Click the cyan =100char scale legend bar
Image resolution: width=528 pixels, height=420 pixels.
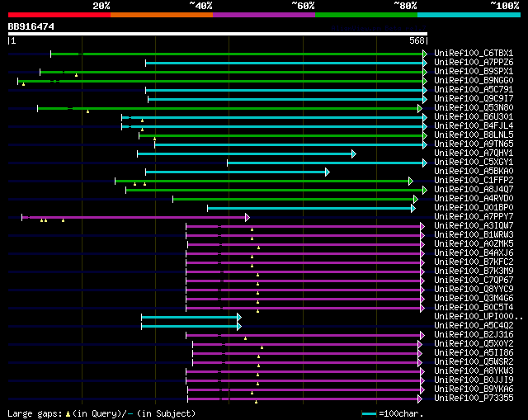coord(369,414)
